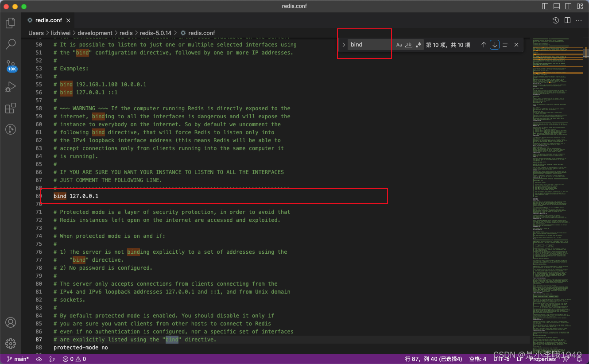Image resolution: width=589 pixels, height=364 pixels.
Task: Click the match count 第 10 项, 共 10 项
Action: pos(448,45)
